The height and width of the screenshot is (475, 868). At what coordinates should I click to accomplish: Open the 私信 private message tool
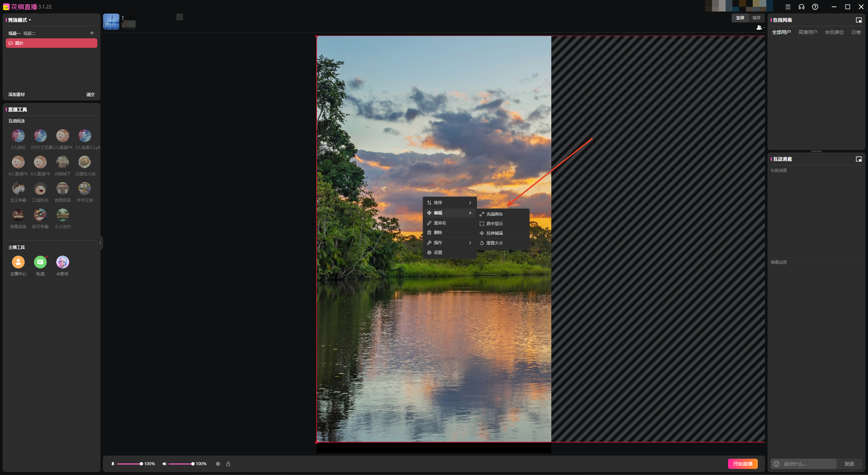40,262
